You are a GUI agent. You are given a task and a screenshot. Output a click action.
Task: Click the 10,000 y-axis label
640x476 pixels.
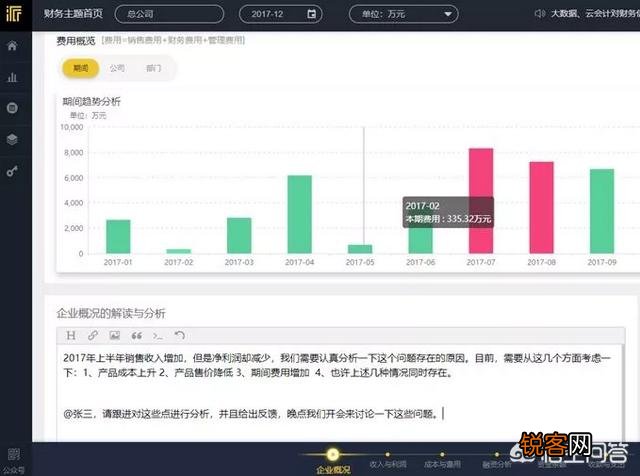pyautogui.click(x=71, y=127)
